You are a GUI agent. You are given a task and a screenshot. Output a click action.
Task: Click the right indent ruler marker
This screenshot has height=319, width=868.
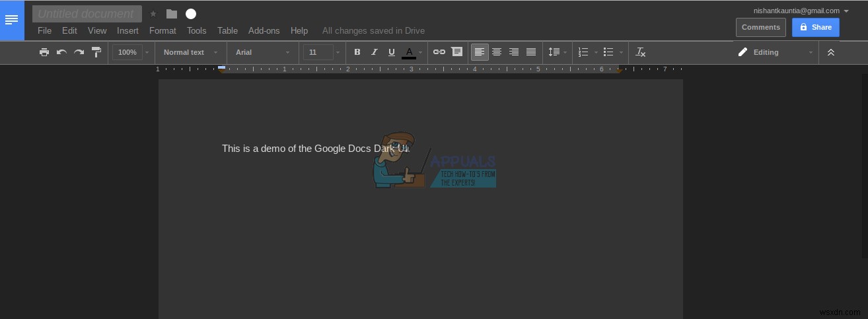[619, 69]
